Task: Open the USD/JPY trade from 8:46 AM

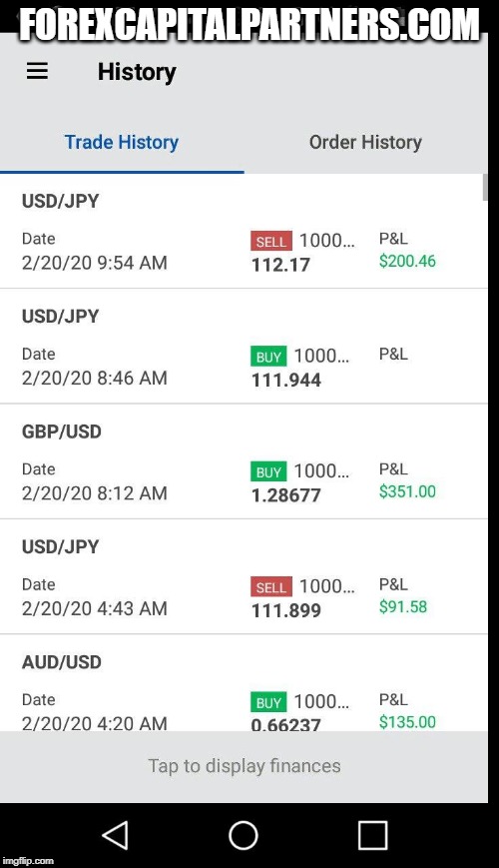Action: [244, 347]
